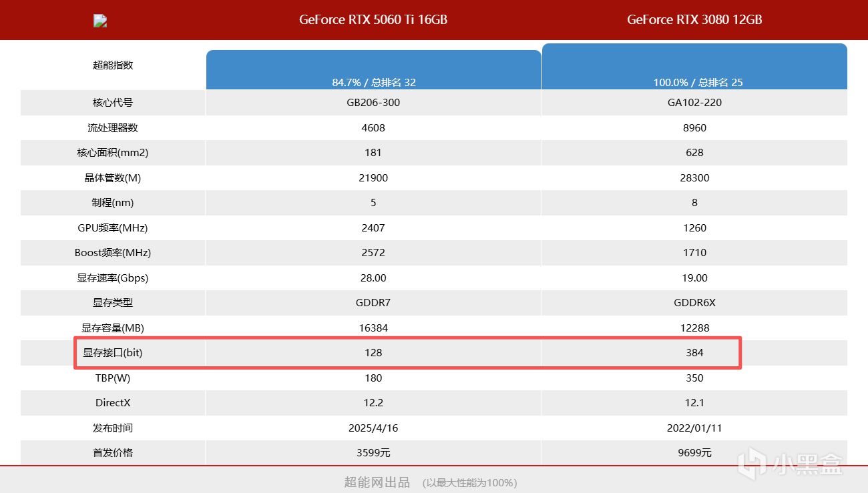The image size is (868, 493).
Task: Select the 12.2 DirectX value
Action: point(373,403)
